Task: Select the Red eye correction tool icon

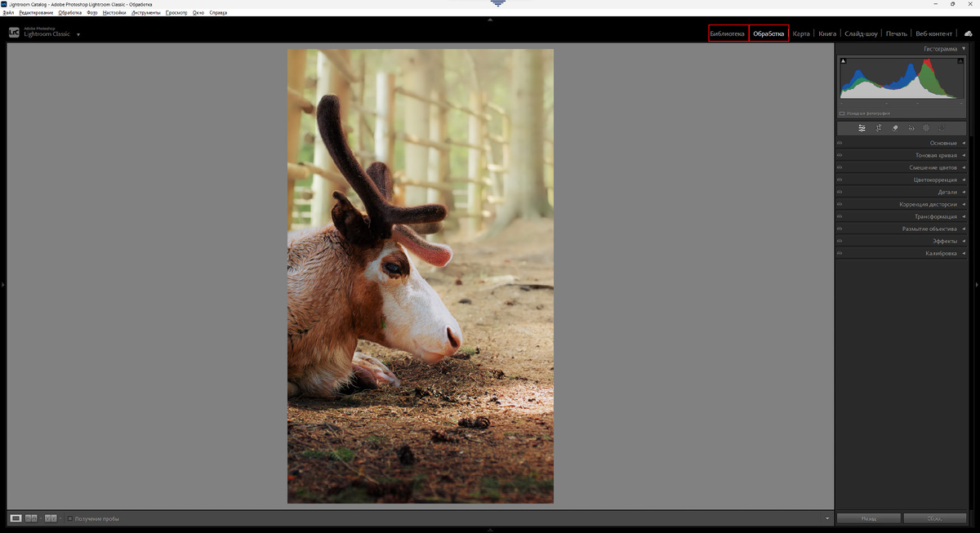Action: pyautogui.click(x=911, y=128)
